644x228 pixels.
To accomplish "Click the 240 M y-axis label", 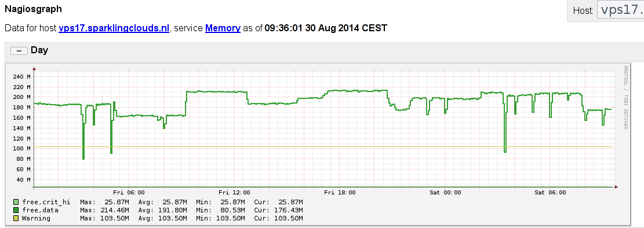I will tap(22, 77).
